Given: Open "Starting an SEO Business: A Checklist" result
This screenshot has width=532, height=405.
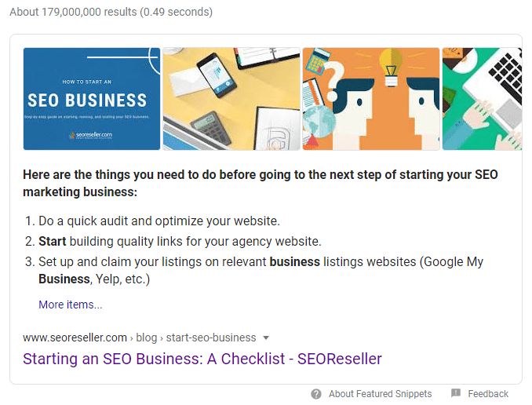Looking at the screenshot, I should pos(202,359).
